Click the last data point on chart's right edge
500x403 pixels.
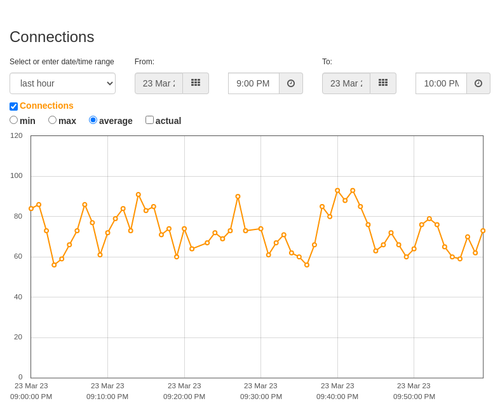point(483,231)
